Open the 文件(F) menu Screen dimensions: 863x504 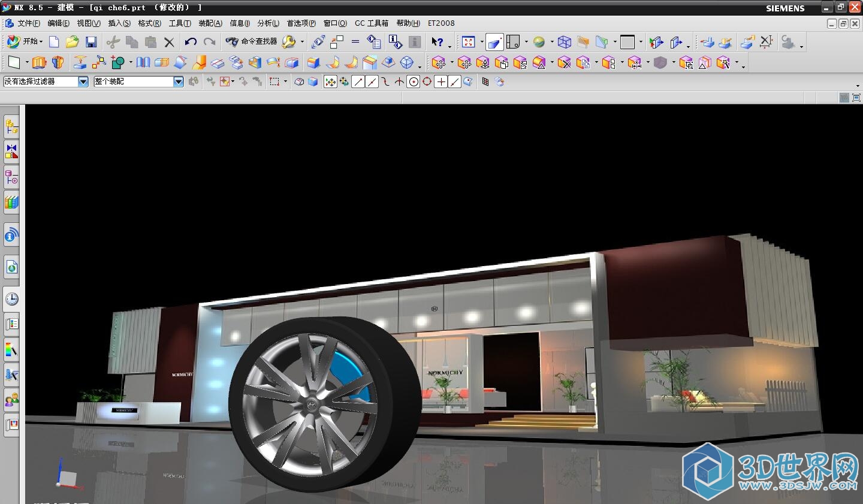click(29, 23)
